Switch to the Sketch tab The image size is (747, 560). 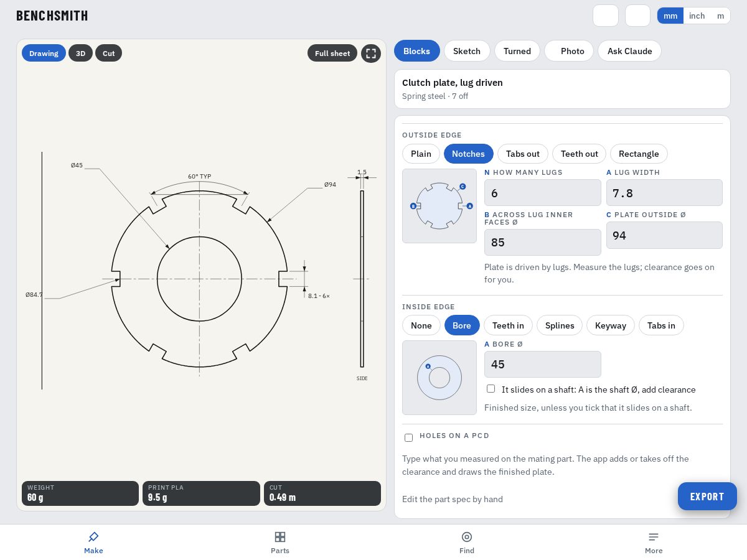tap(467, 51)
